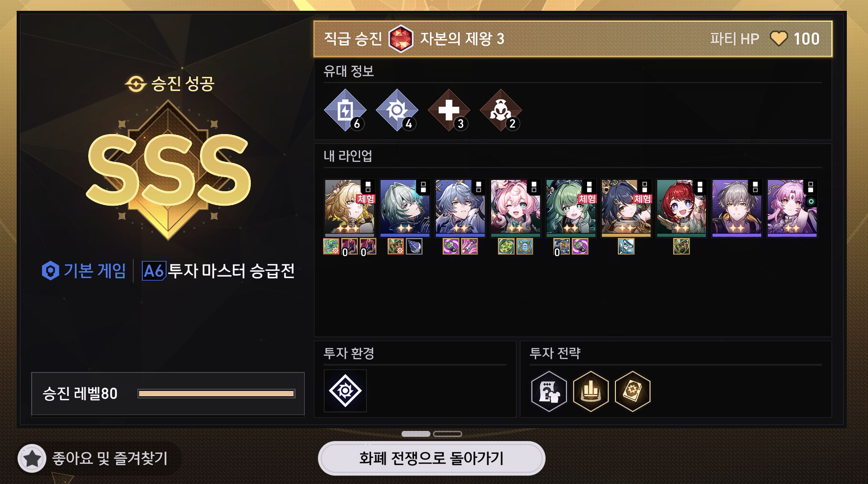This screenshot has width=868, height=484.
Task: Open the investment environment diamond-gear icon
Action: point(345,391)
